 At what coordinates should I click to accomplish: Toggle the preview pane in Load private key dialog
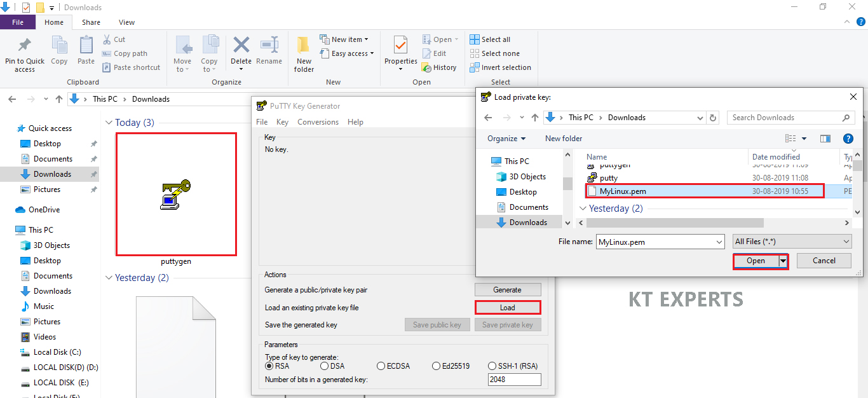coord(825,139)
